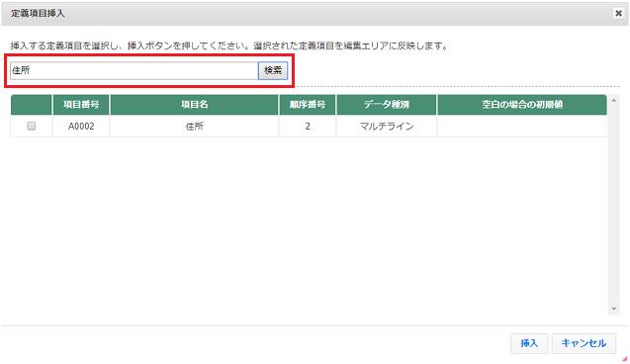Viewport: 630px width, 364px height.
Task: Click the 順序番号 column header
Action: [x=308, y=105]
